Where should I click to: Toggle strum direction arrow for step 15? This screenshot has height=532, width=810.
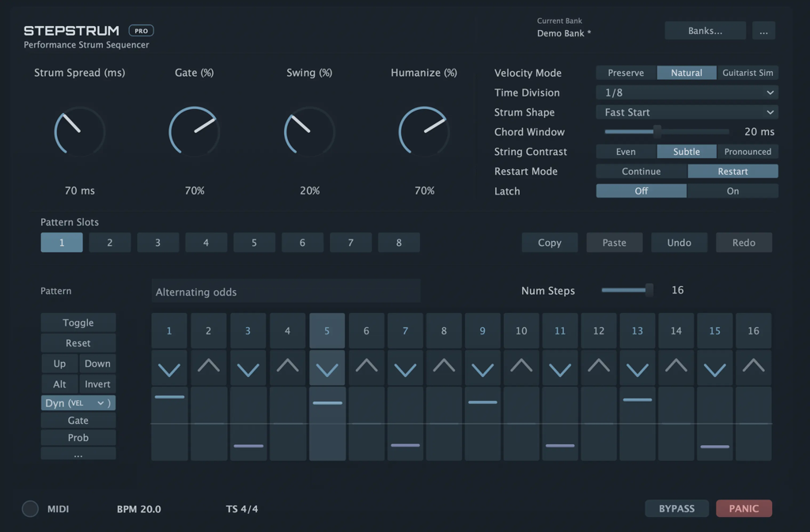(x=715, y=368)
